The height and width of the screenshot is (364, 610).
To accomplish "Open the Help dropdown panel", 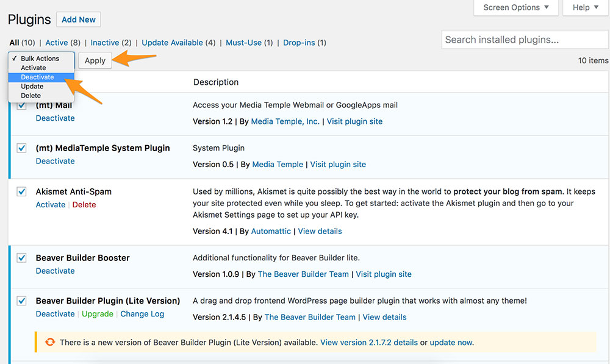I will coord(586,7).
